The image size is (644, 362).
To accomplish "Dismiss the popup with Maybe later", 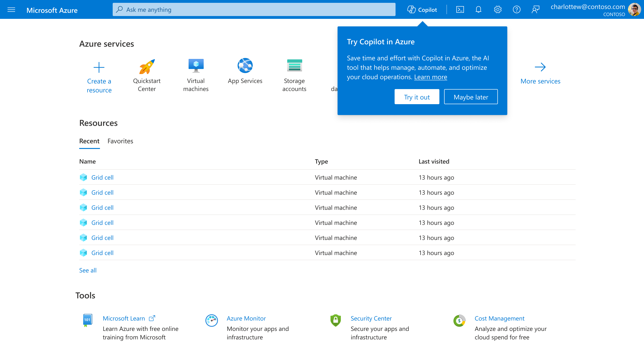I will click(471, 97).
